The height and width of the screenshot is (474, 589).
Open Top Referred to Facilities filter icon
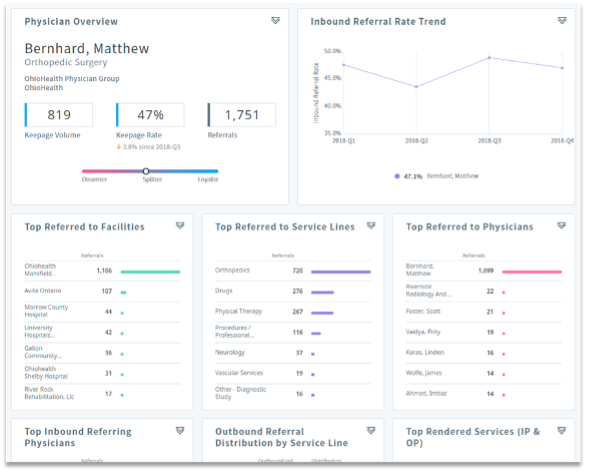click(180, 226)
